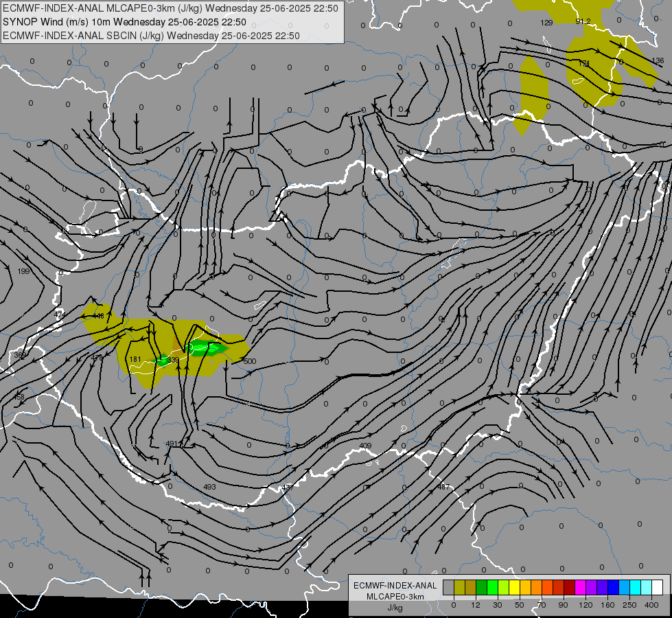The image size is (672, 618).
Task: Click the legend tick value 400
Action: click(651, 605)
